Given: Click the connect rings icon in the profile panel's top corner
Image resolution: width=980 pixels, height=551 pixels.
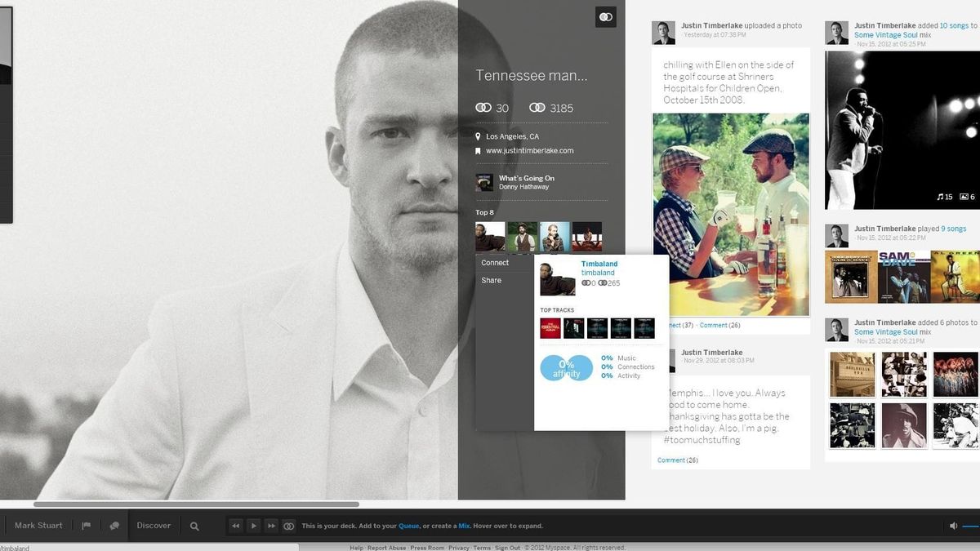Looking at the screenshot, I should pos(605,17).
